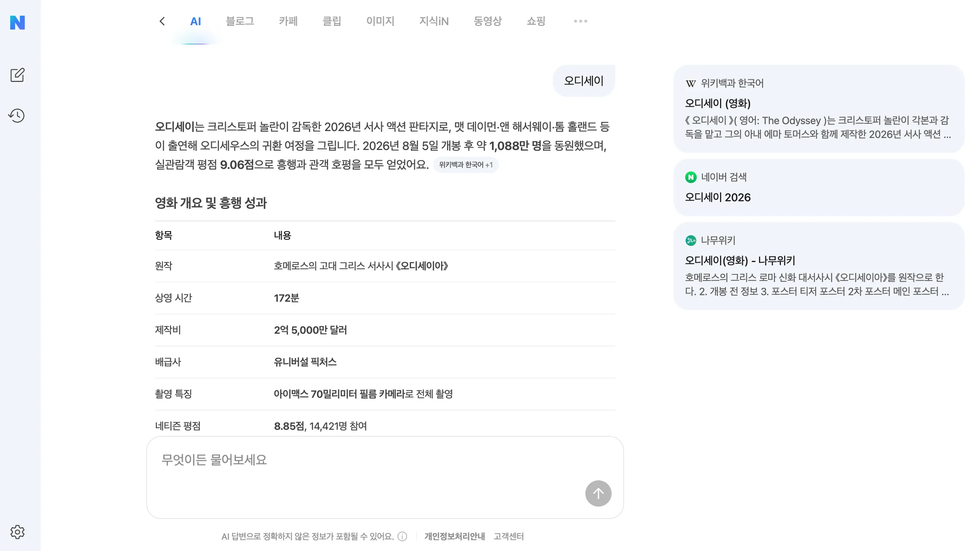This screenshot has height=551, width=980.
Task: Click the 9.06점 bold rating in summary
Action: coord(237,165)
